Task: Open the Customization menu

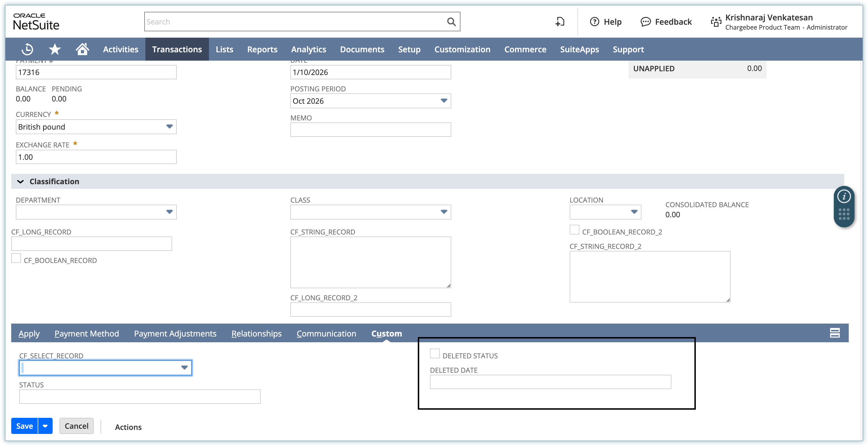Action: click(462, 49)
